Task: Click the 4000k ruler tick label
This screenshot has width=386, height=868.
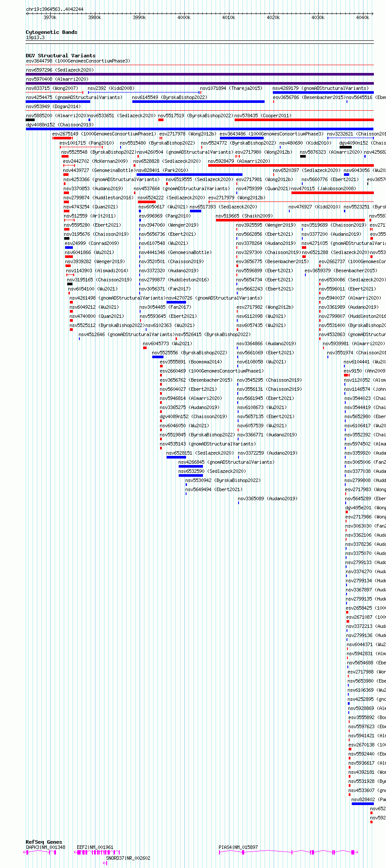Action: point(184,17)
